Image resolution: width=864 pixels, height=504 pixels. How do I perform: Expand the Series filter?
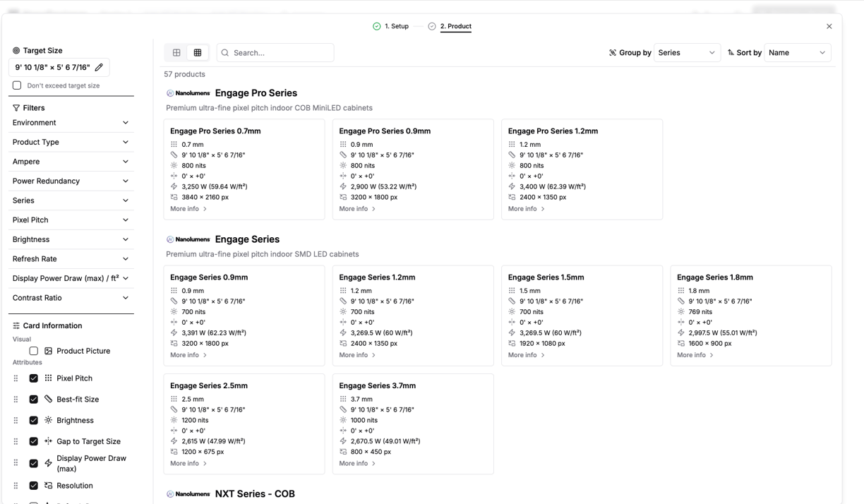(x=71, y=200)
